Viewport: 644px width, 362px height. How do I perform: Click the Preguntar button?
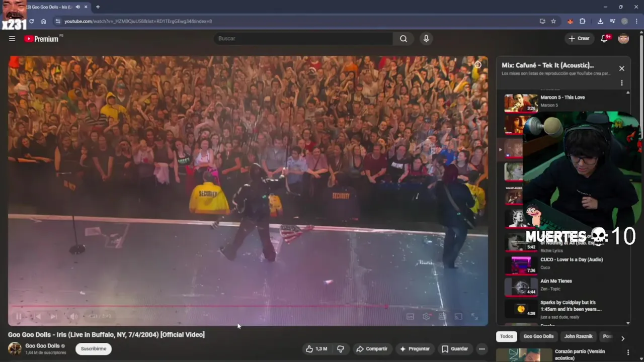[415, 348]
